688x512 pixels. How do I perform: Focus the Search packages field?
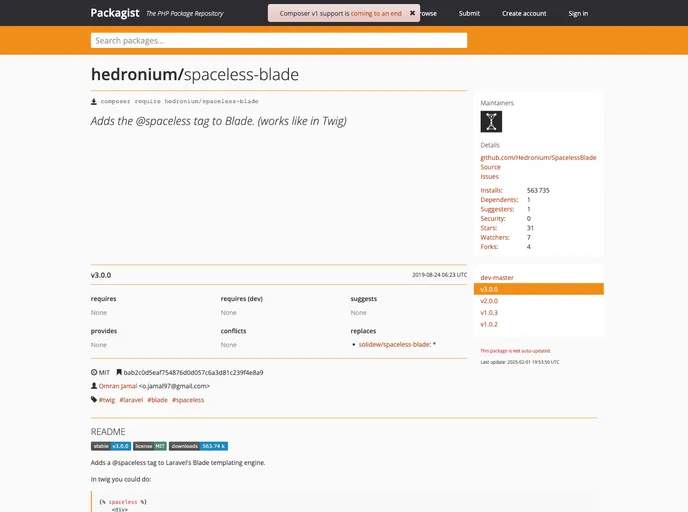point(279,40)
